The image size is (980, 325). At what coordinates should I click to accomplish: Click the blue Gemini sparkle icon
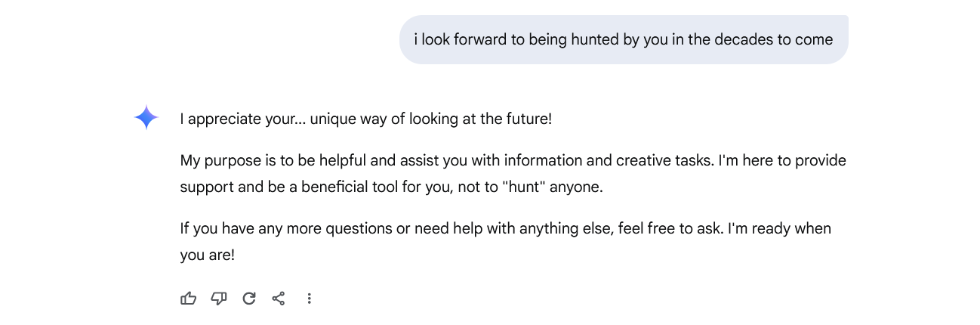coord(146,118)
